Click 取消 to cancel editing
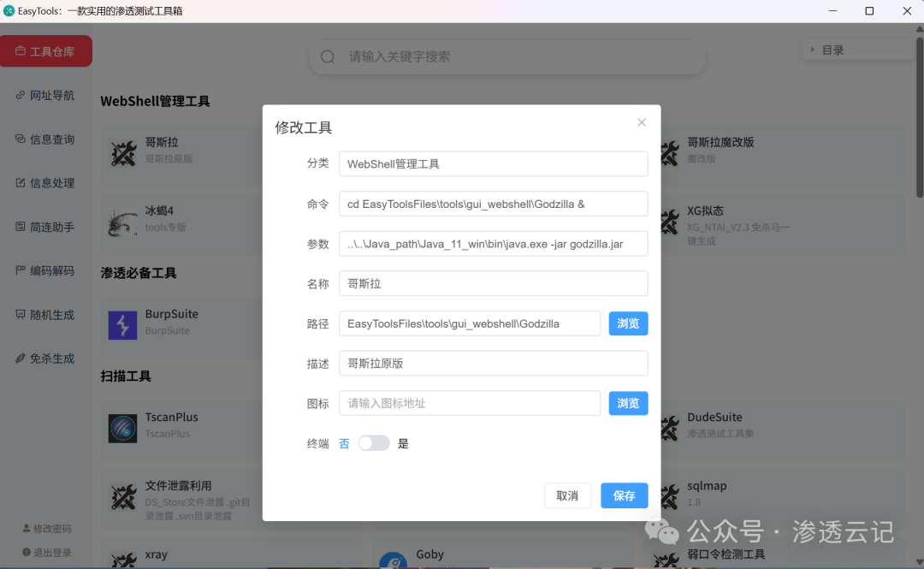The height and width of the screenshot is (569, 924). (x=567, y=496)
